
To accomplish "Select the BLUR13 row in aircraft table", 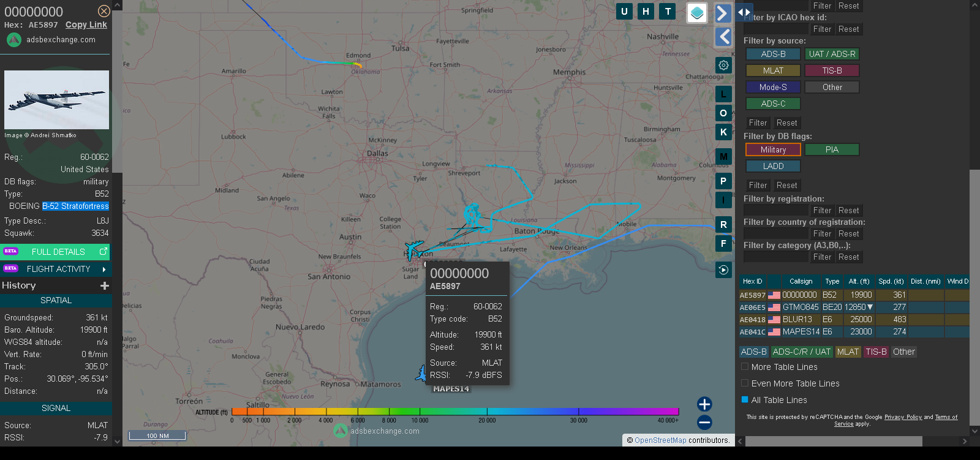I will click(854, 319).
